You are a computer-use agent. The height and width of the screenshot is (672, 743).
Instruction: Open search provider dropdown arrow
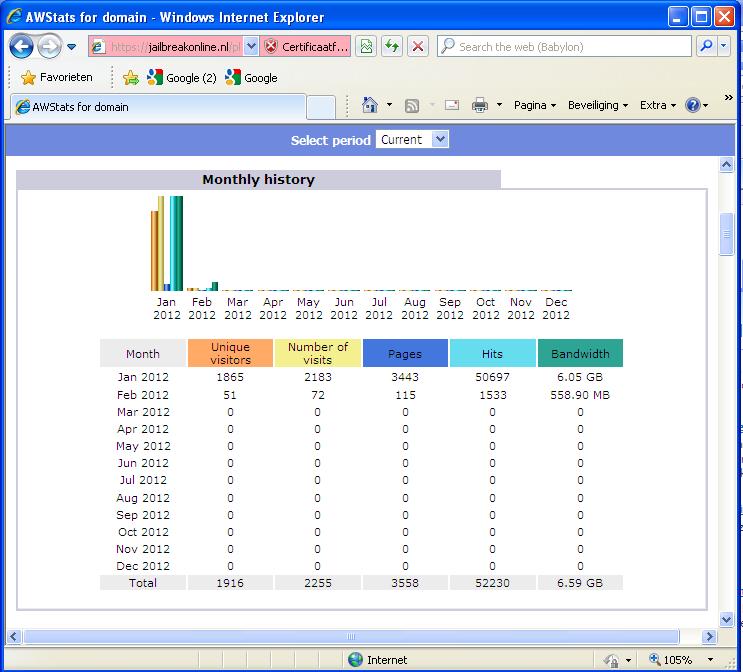point(724,46)
